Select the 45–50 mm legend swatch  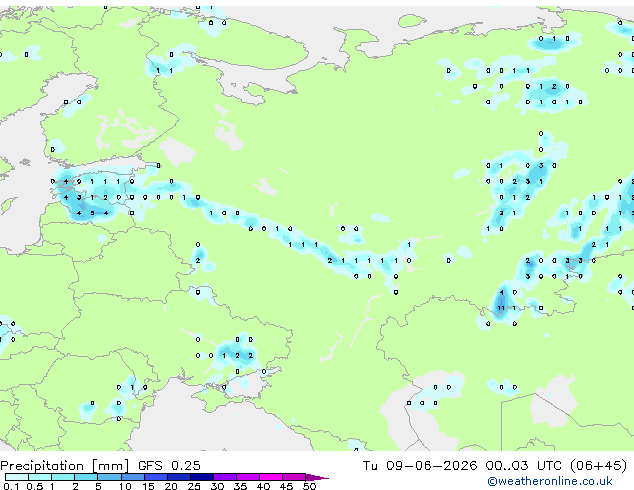point(294,477)
